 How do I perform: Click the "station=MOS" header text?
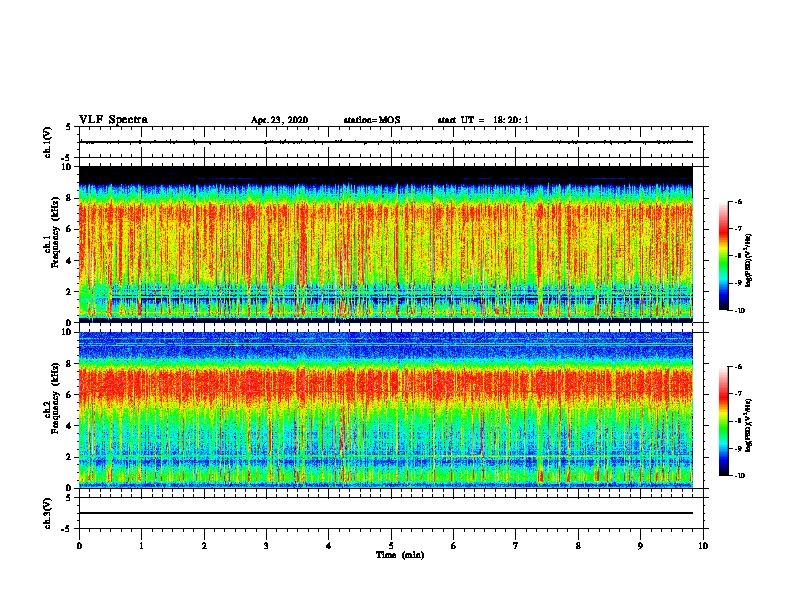[372, 120]
